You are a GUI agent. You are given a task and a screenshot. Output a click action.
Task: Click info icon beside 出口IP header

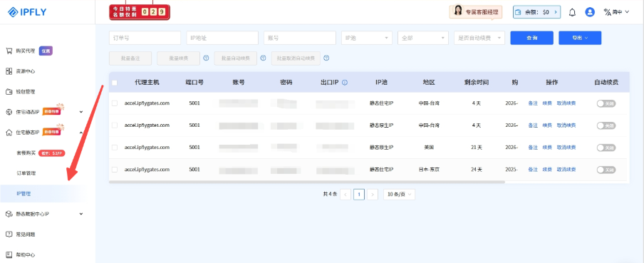(345, 83)
